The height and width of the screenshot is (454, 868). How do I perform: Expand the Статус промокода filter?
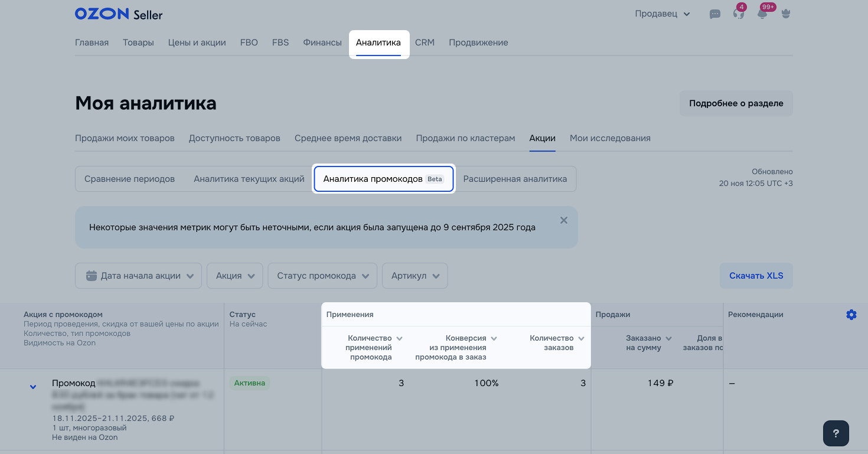coord(322,276)
